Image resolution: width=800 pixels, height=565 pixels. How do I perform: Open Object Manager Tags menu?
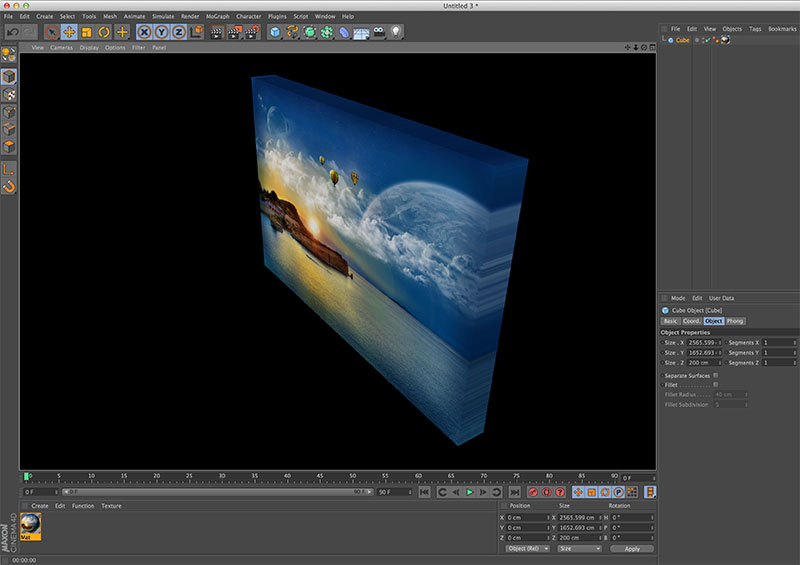coord(755,29)
